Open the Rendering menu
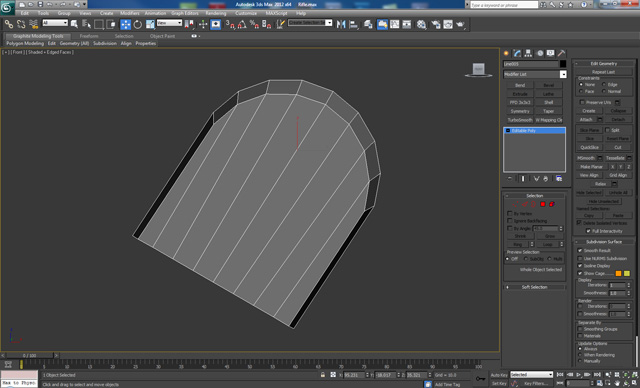 tap(216, 13)
